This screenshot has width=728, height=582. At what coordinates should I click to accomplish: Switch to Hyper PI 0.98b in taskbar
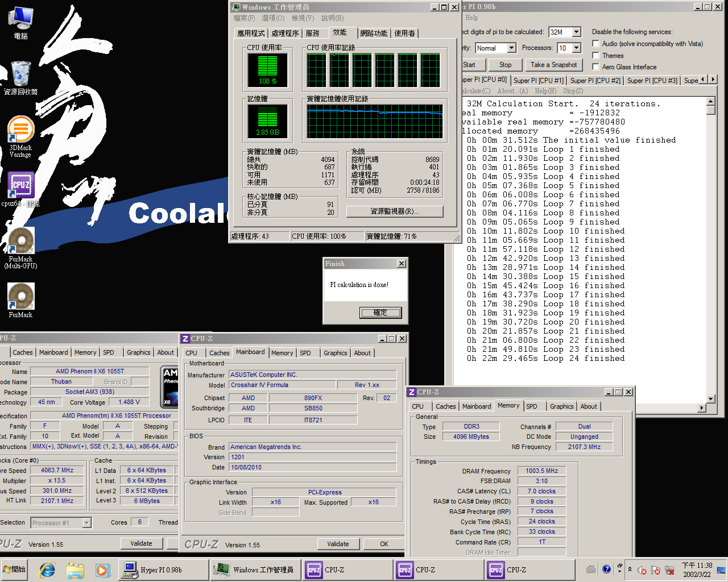(164, 569)
